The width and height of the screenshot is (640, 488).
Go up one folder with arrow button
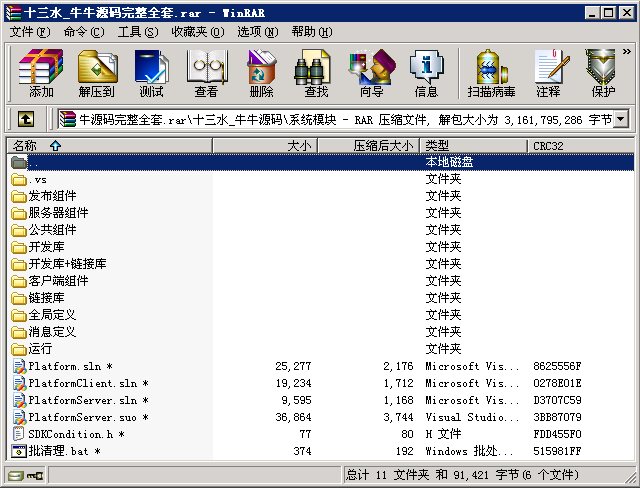click(26, 120)
